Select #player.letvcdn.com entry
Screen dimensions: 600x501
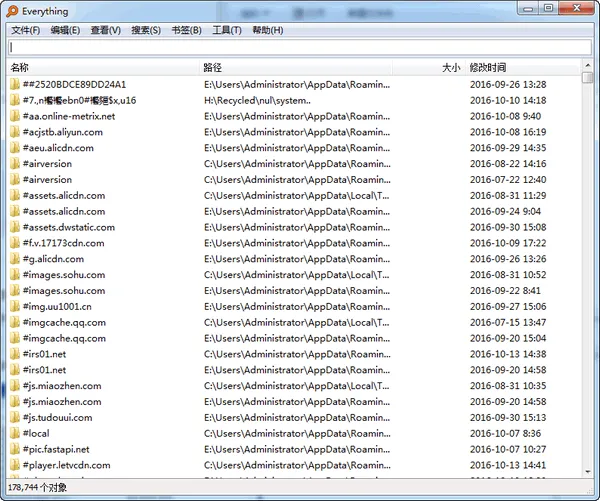tap(67, 465)
